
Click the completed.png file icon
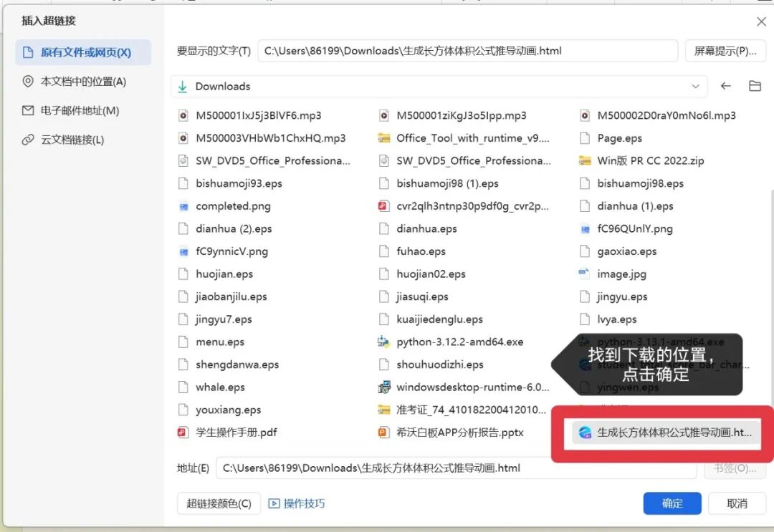click(x=184, y=205)
